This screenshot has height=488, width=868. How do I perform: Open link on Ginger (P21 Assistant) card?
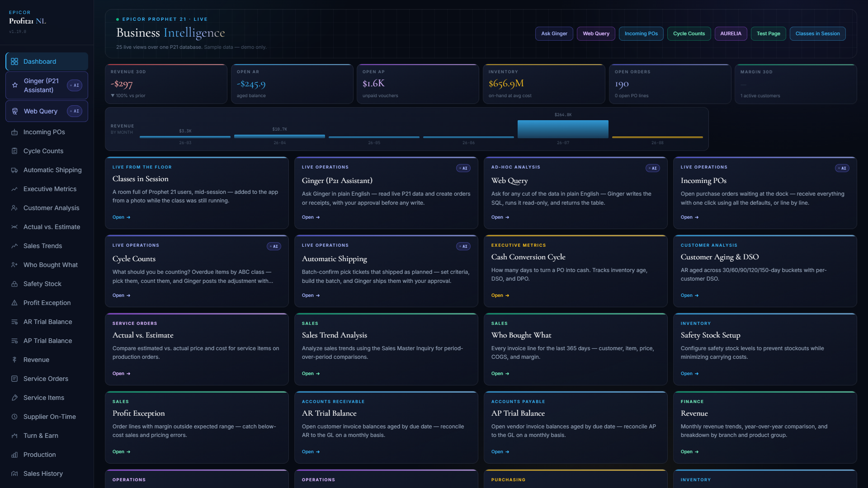tap(311, 217)
